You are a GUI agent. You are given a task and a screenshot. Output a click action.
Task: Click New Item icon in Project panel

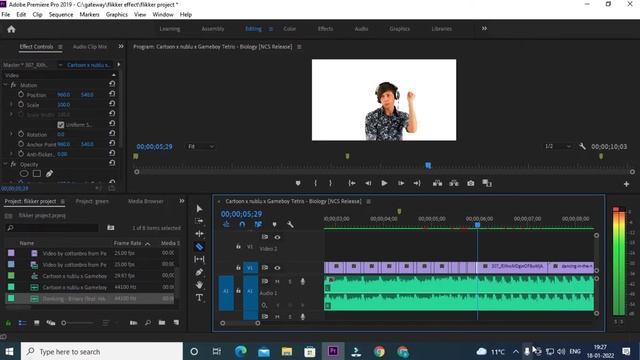pyautogui.click(x=176, y=322)
